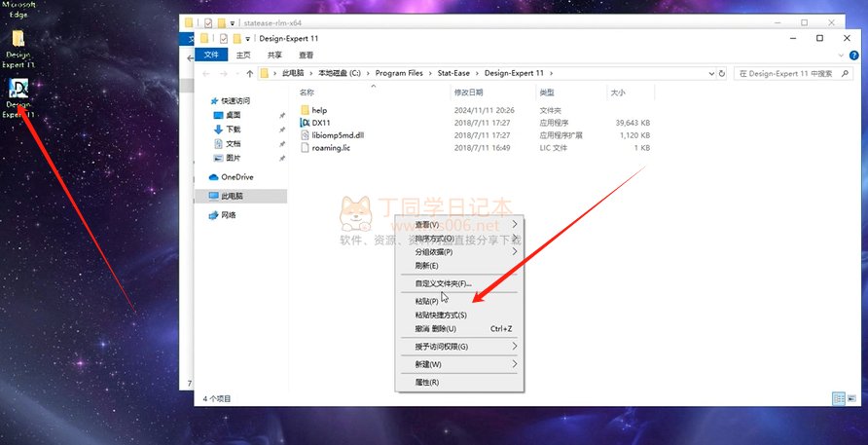
Task: Click Stat-Ease in the address bar
Action: pos(453,73)
